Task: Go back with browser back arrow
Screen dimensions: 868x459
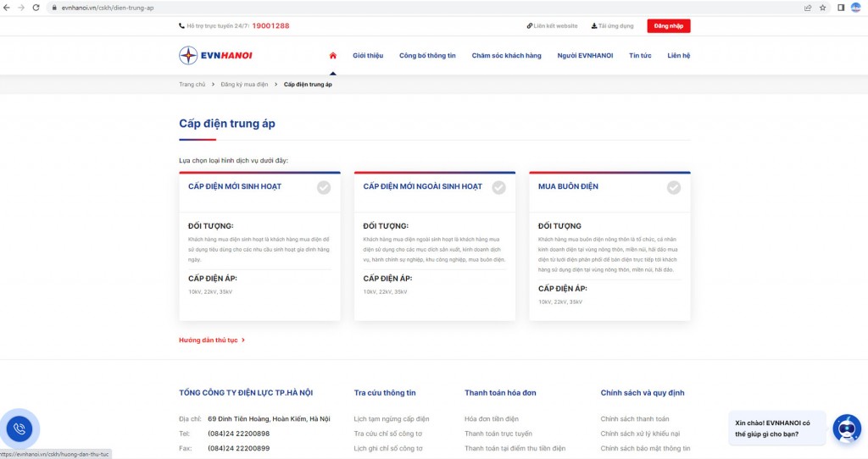Action: pyautogui.click(x=7, y=8)
